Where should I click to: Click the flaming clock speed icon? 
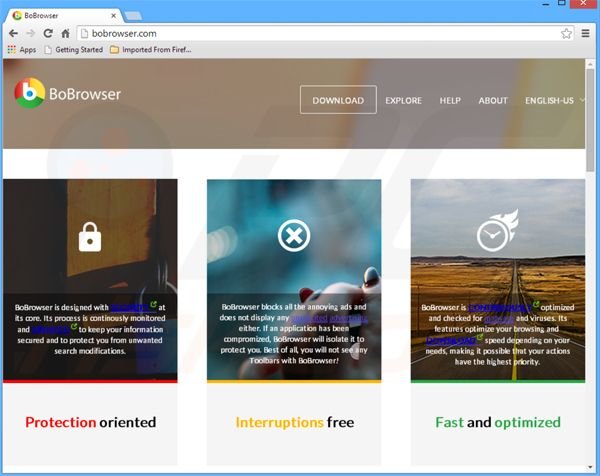pos(497,231)
